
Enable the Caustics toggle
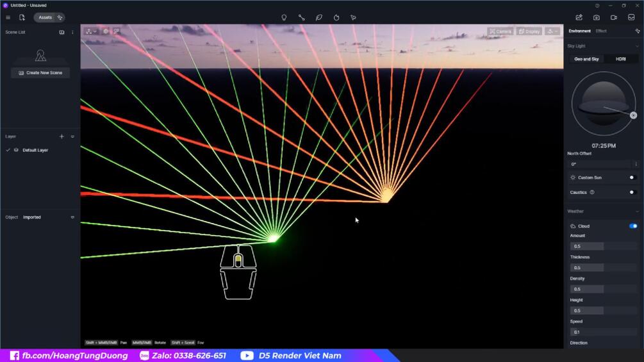click(633, 192)
